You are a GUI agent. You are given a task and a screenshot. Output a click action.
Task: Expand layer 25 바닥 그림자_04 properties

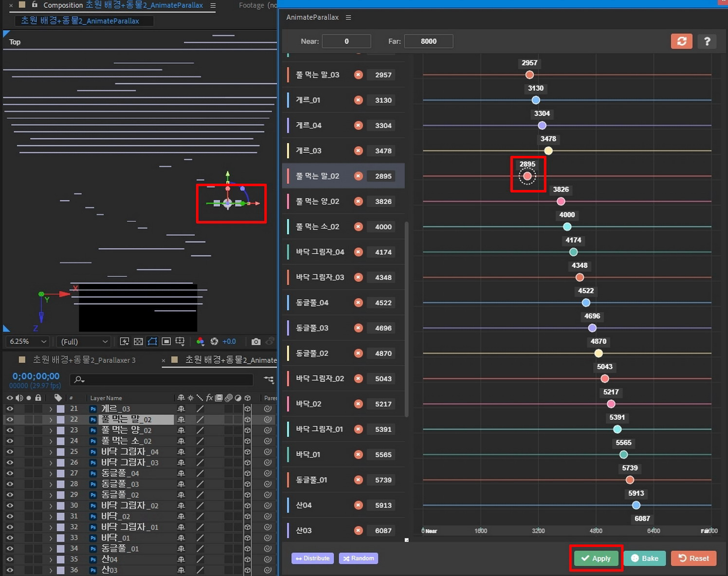pos(51,452)
